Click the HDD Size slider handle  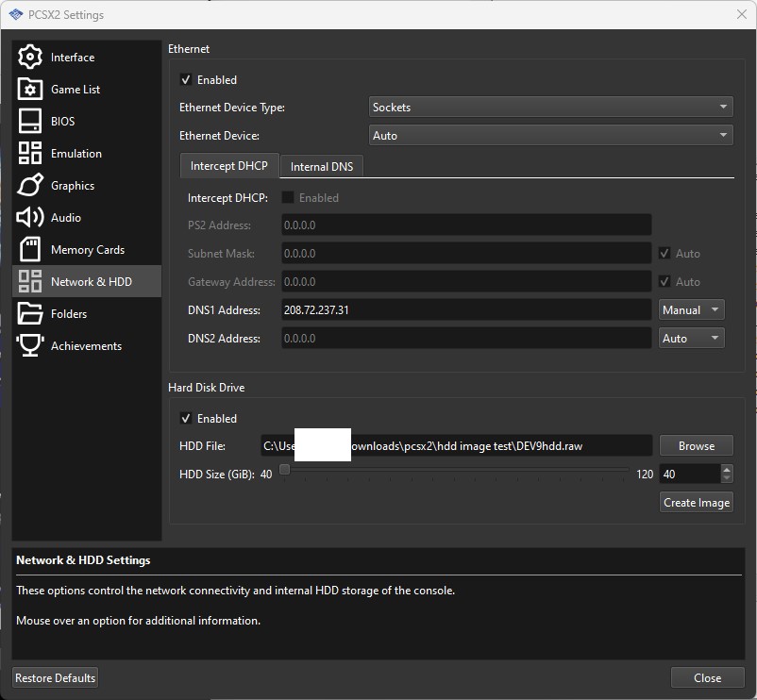pos(285,469)
